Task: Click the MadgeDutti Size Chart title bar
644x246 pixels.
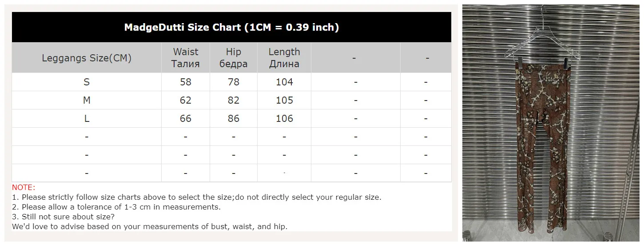Action: (x=231, y=28)
